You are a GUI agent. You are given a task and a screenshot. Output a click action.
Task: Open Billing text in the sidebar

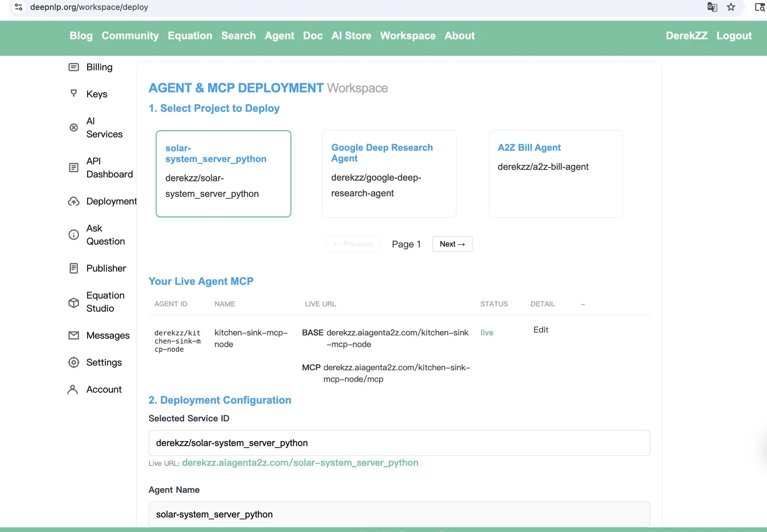[99, 67]
